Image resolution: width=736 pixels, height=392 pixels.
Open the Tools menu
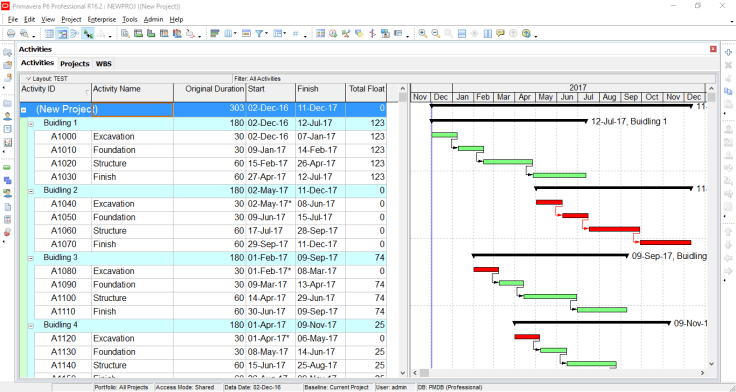pos(130,19)
